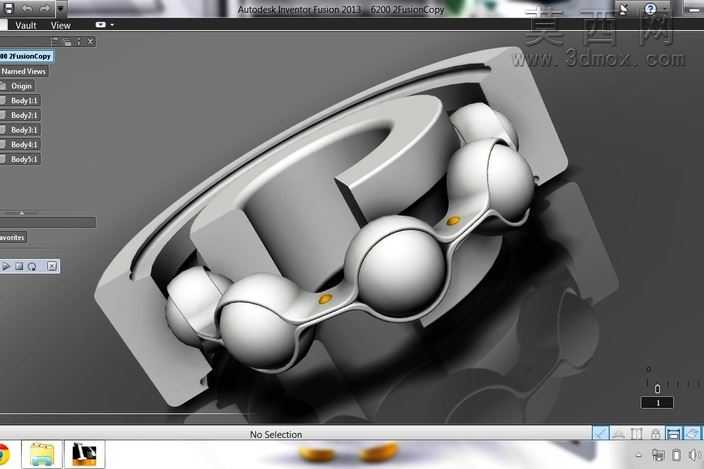704x469 pixels.
Task: Toggle the panel layout status bar icon
Action: coord(673,433)
